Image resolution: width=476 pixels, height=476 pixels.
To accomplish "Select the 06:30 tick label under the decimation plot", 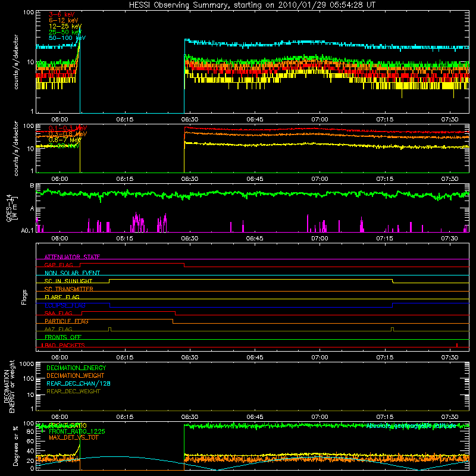I will tap(190, 417).
